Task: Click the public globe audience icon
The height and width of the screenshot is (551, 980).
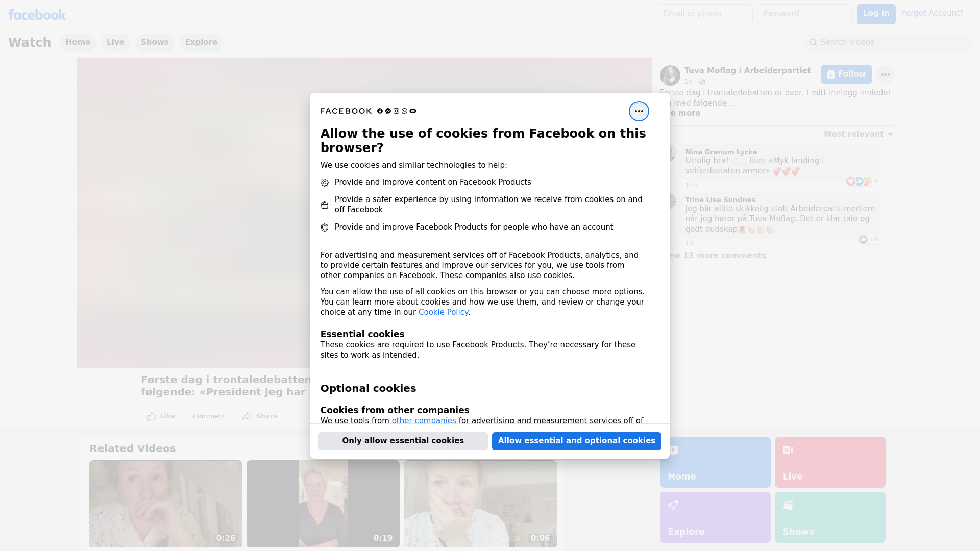Action: (x=702, y=82)
